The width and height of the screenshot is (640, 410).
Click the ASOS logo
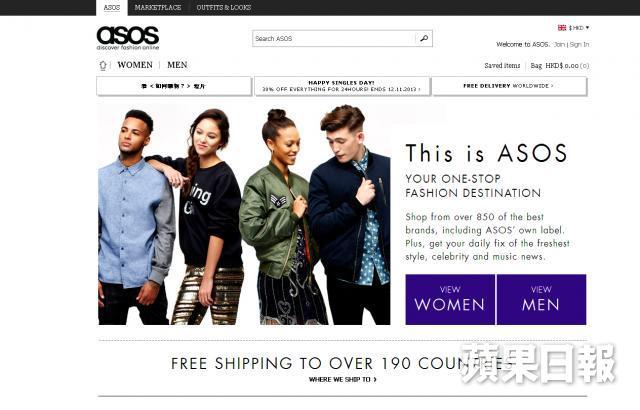pos(128,38)
